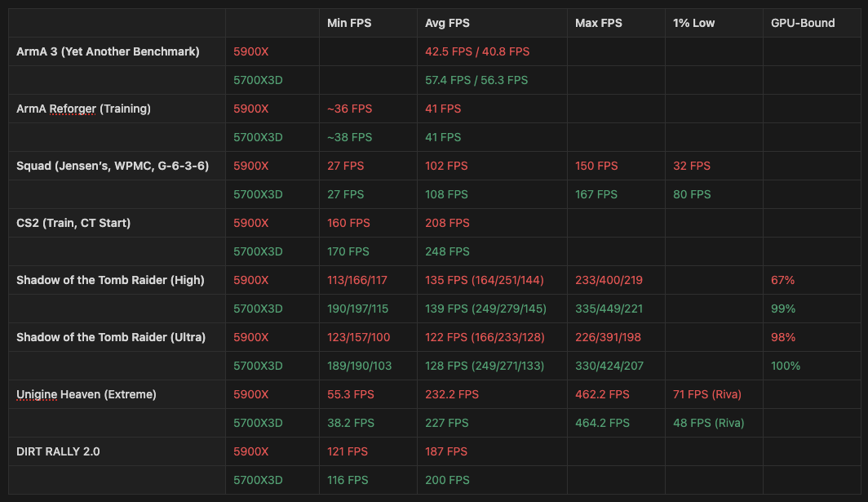
Task: Select the "ArmA 3 (Yet Another Benchmark)" row label
Action: click(108, 51)
